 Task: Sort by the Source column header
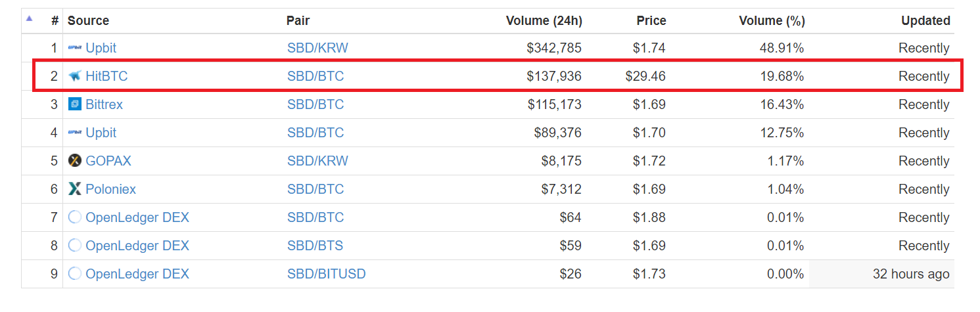(88, 21)
